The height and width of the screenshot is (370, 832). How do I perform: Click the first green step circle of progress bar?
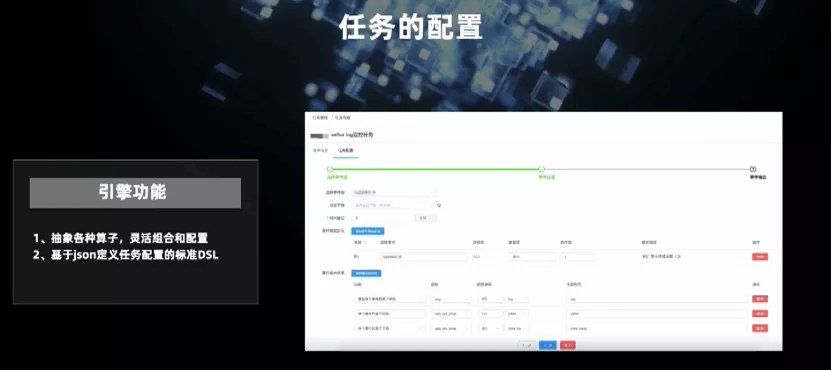pos(330,169)
